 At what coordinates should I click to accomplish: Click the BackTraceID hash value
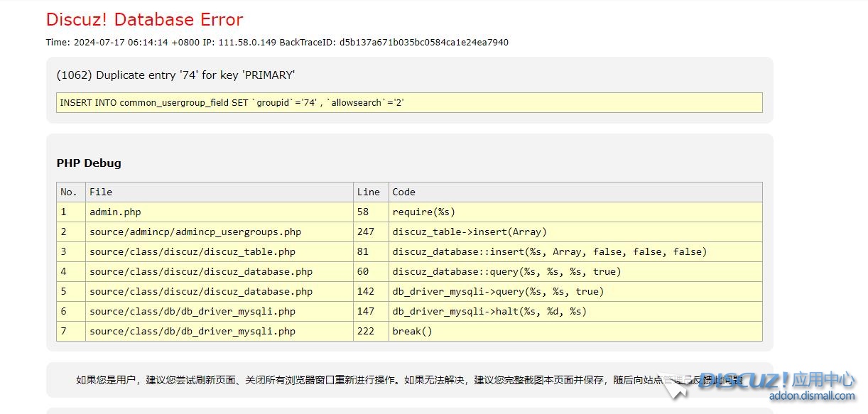coord(423,42)
